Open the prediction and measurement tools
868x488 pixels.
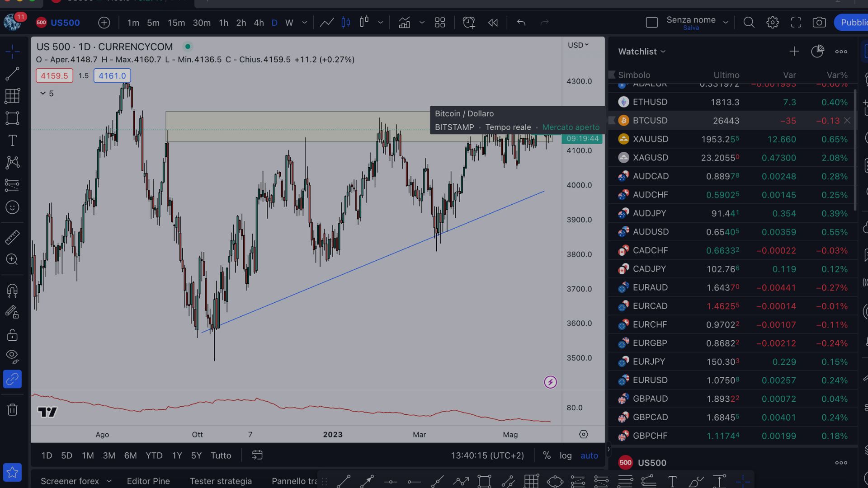[12, 185]
